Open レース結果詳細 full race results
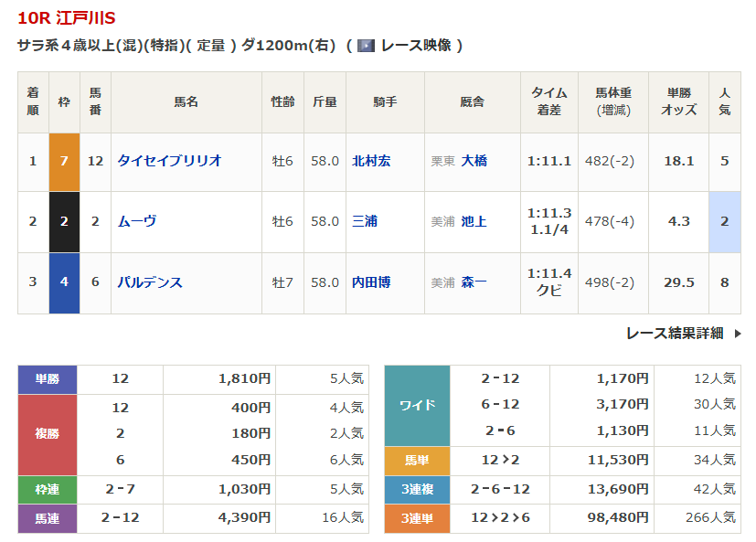The width and height of the screenshot is (756, 542). pos(675,334)
